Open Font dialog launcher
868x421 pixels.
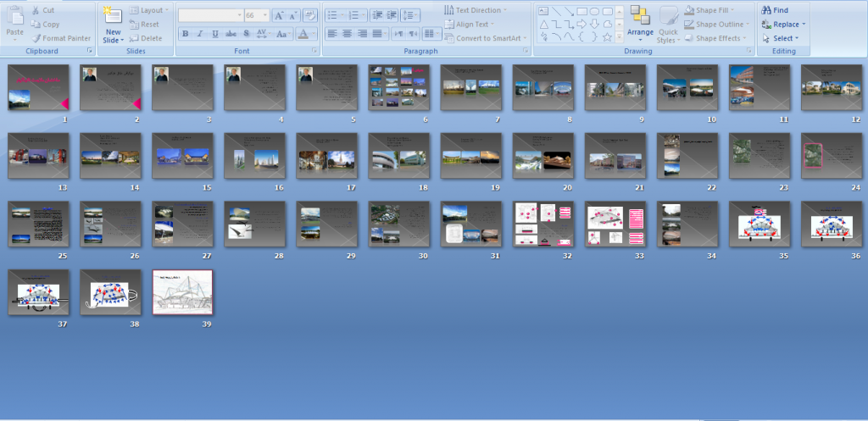tap(314, 51)
